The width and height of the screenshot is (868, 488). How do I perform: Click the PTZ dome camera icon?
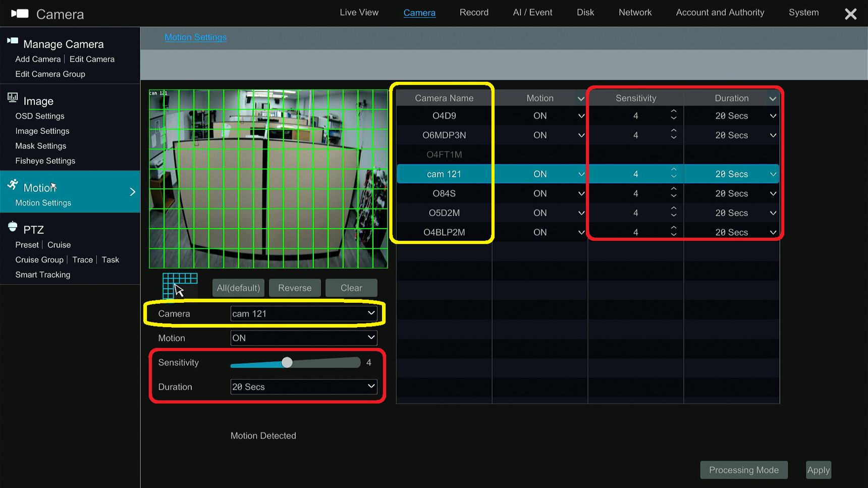13,227
